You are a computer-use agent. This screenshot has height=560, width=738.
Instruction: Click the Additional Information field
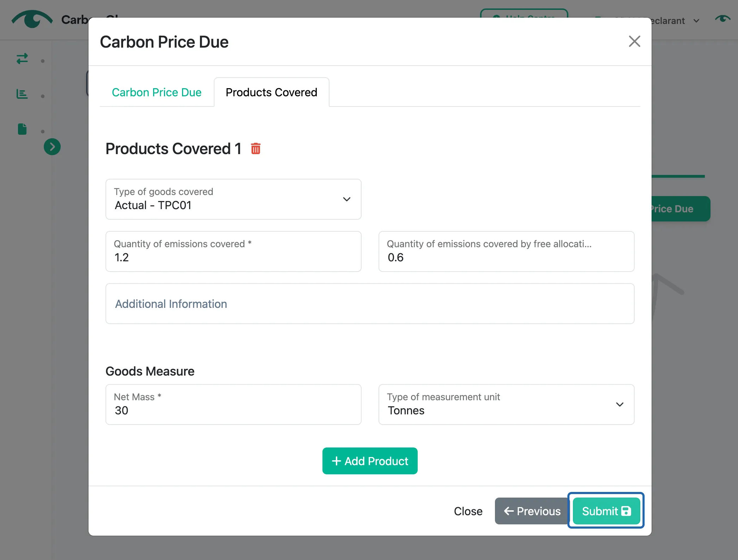coord(370,304)
